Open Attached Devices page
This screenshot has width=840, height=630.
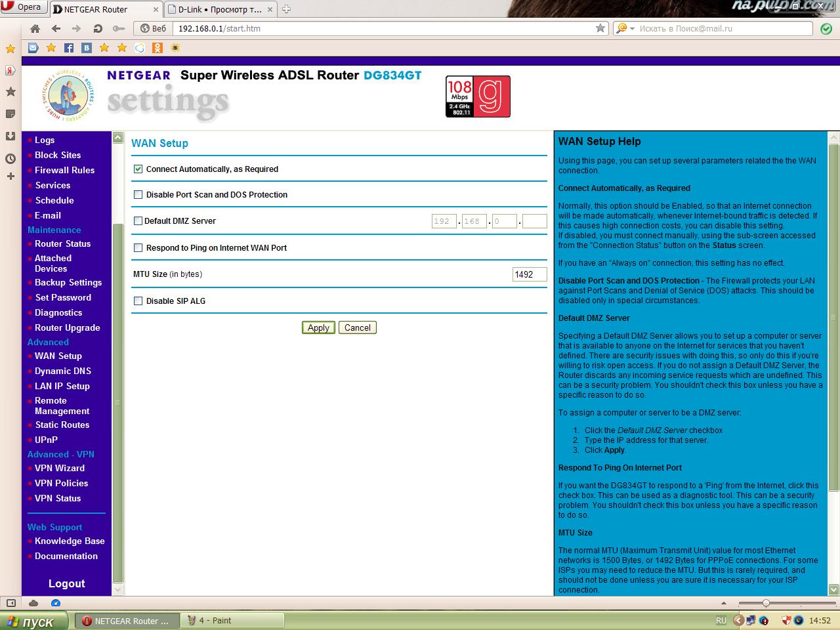(53, 263)
